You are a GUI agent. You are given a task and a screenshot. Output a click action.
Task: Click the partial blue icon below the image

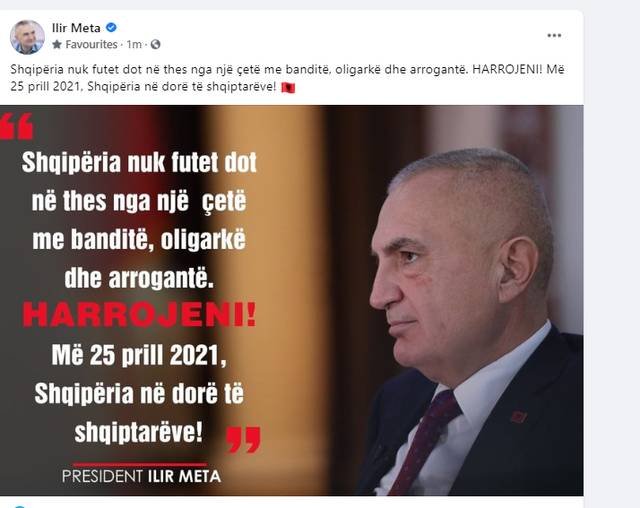(20, 506)
